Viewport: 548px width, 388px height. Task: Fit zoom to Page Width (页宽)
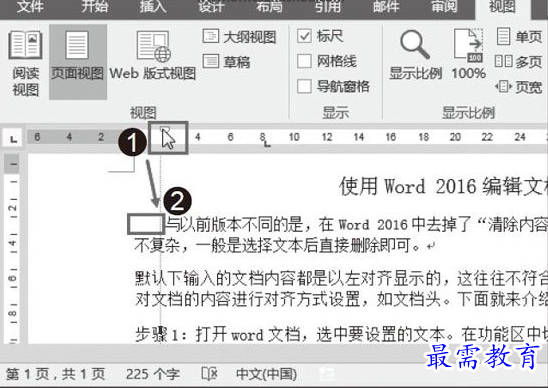coord(519,86)
